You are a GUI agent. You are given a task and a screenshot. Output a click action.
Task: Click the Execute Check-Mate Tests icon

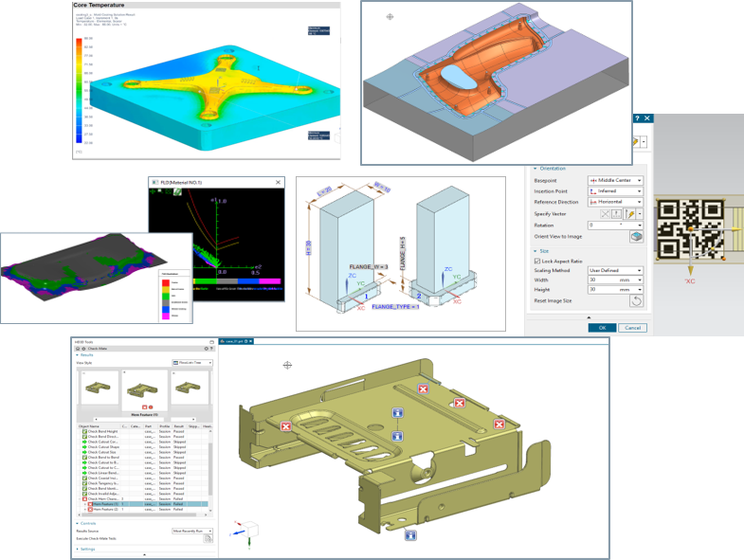tap(209, 538)
